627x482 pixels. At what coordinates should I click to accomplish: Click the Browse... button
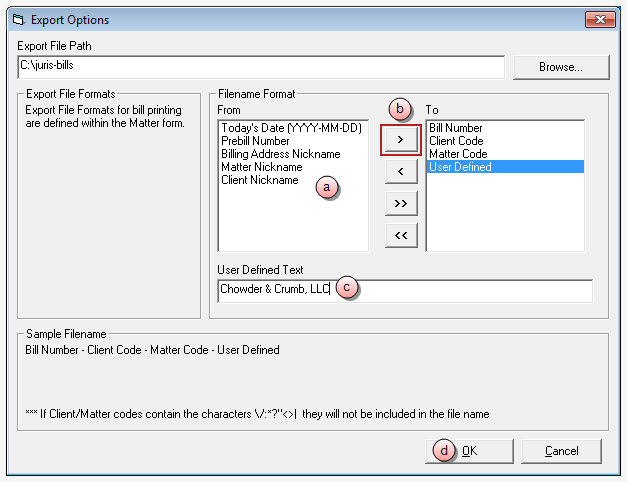[561, 67]
